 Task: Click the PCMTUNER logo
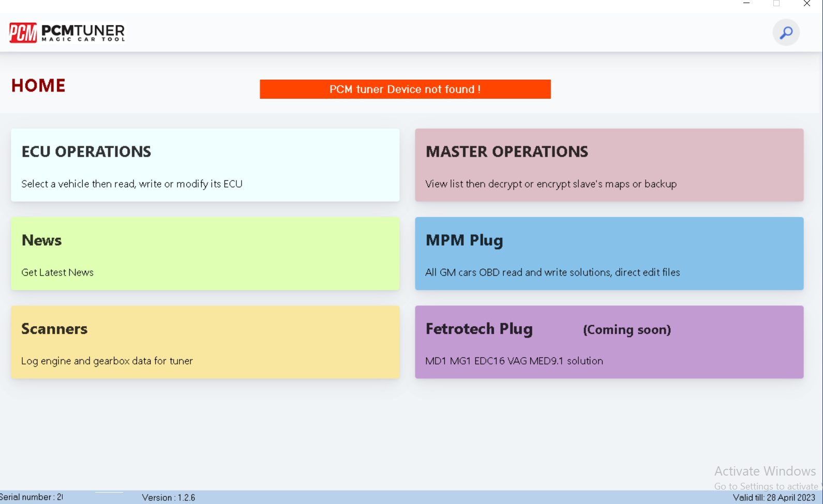[x=67, y=33]
